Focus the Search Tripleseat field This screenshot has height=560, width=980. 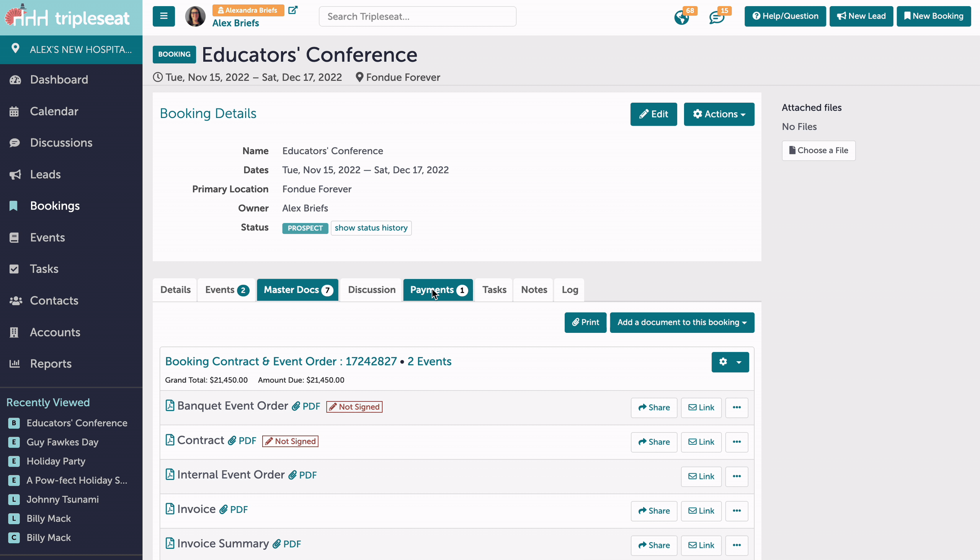point(417,16)
